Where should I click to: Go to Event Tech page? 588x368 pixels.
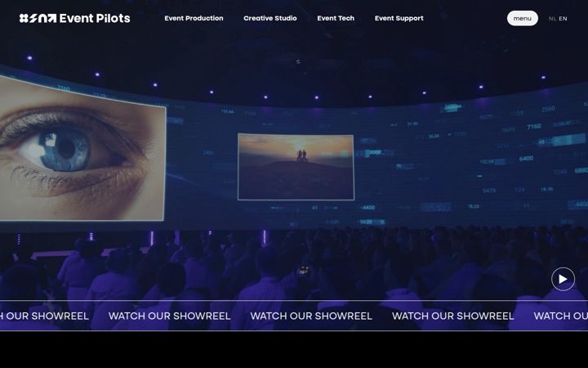tap(336, 18)
